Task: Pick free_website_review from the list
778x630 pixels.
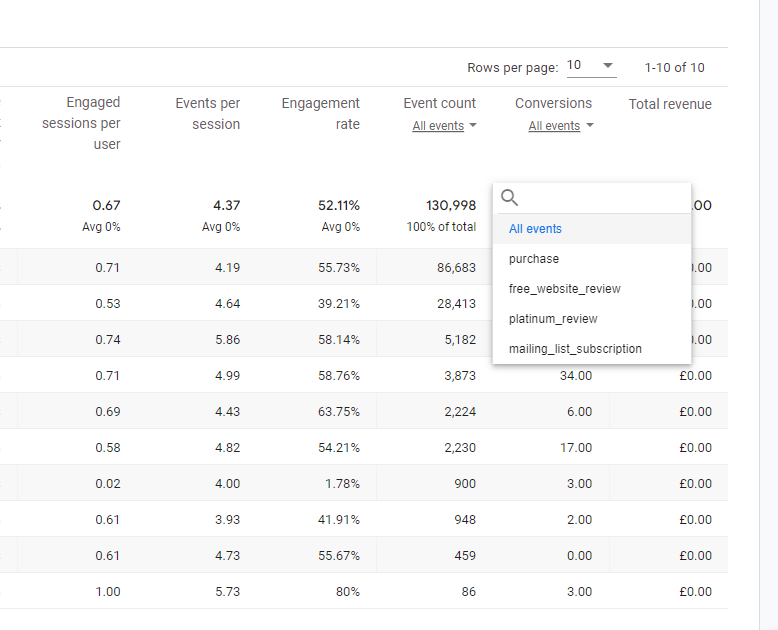Action: (x=564, y=289)
